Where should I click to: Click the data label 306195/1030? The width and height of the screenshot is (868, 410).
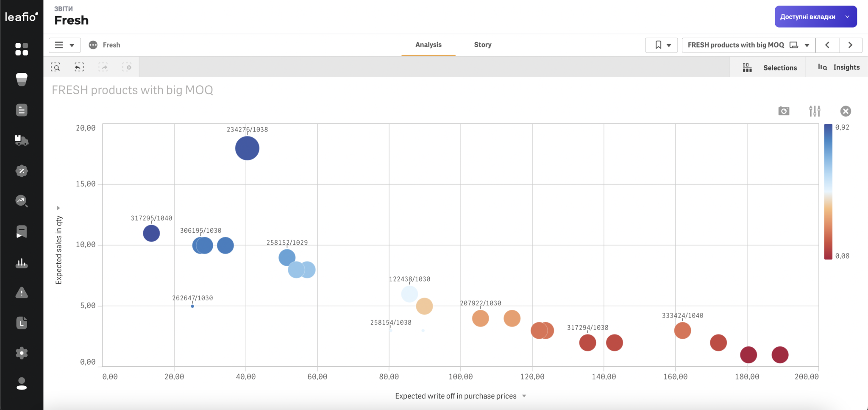point(201,231)
